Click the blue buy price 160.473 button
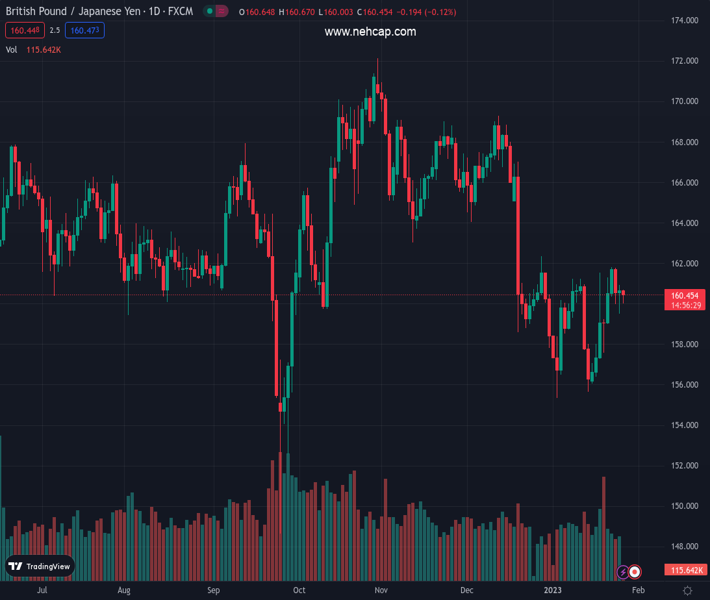This screenshot has width=710, height=600. pos(85,31)
